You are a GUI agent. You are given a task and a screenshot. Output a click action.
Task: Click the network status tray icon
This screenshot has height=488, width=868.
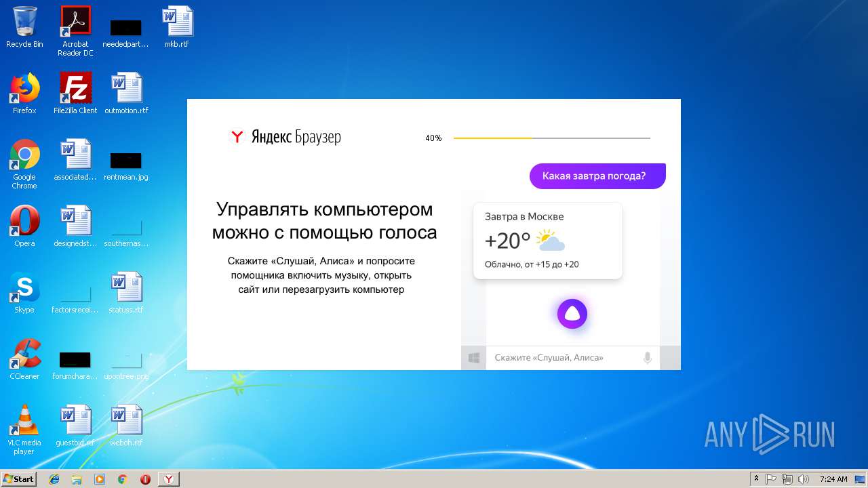pyautogui.click(x=787, y=479)
